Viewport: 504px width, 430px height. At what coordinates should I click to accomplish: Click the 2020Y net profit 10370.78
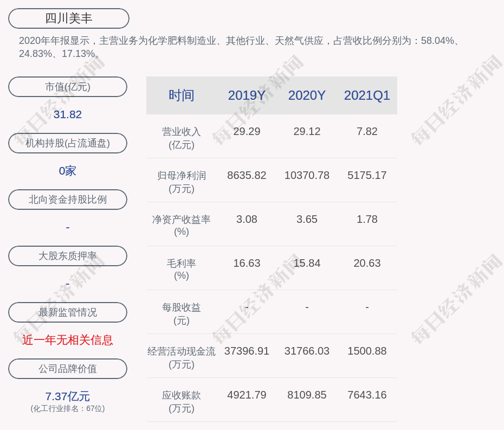pos(307,176)
